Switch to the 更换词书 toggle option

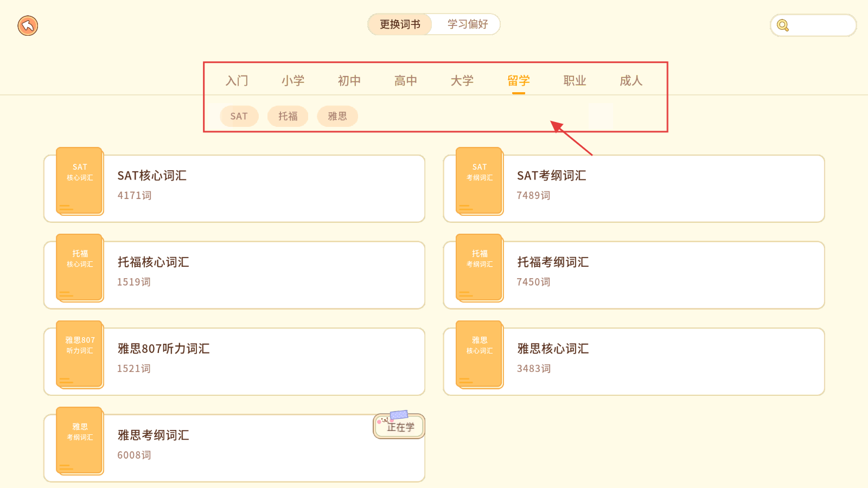(x=400, y=24)
